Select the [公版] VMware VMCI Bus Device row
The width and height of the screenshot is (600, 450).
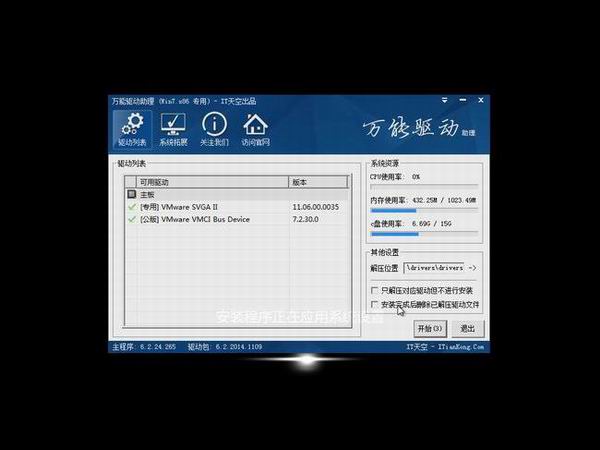coord(210,219)
